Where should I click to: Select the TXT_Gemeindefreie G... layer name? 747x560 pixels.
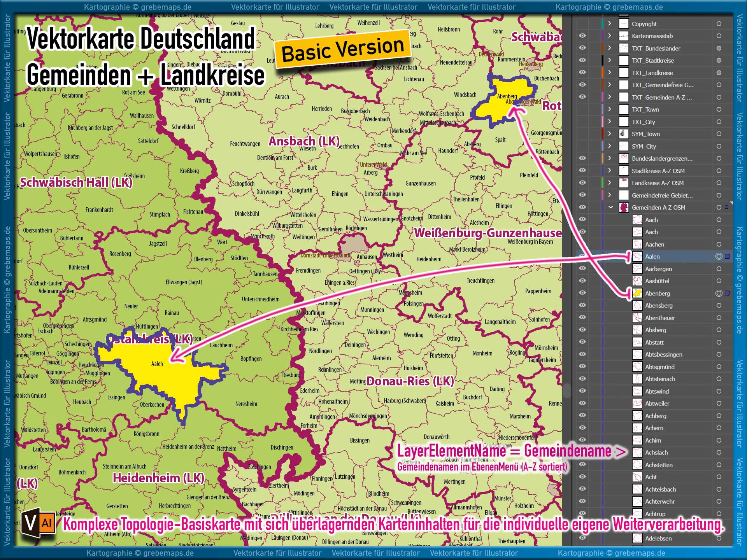(663, 85)
